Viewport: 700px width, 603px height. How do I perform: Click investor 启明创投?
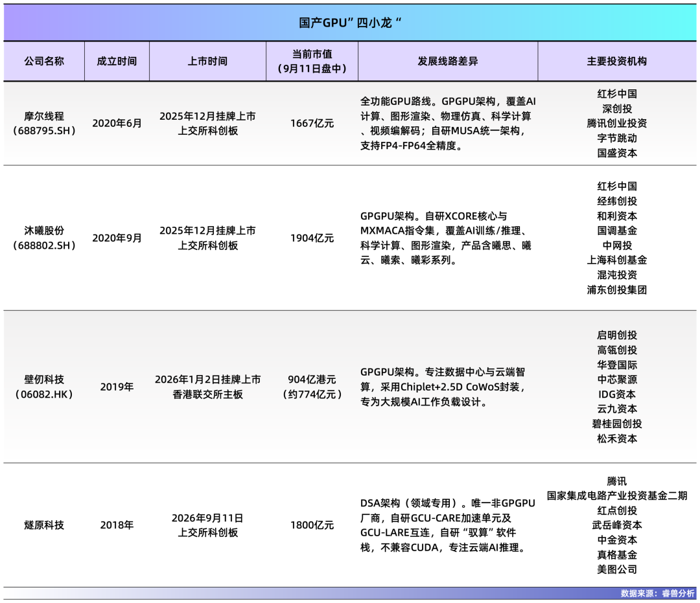point(617,335)
